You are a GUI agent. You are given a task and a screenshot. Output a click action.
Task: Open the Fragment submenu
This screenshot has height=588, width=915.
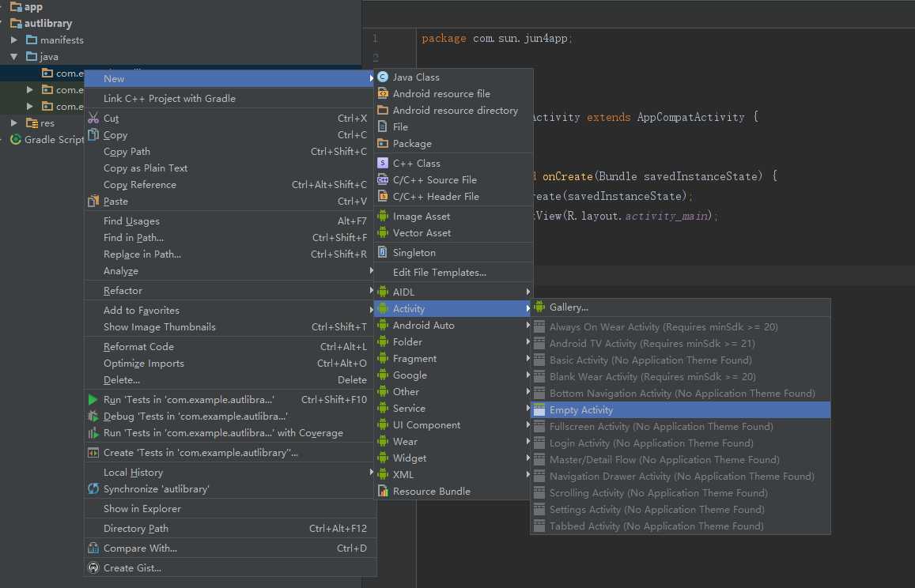(453, 359)
